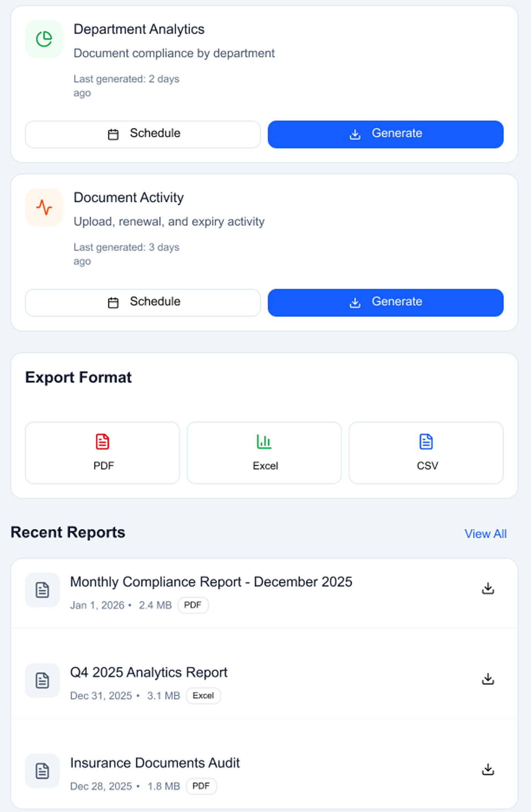Viewport: 531px width, 812px height.
Task: Download Monthly Compliance Report December 2025
Action: tap(488, 589)
